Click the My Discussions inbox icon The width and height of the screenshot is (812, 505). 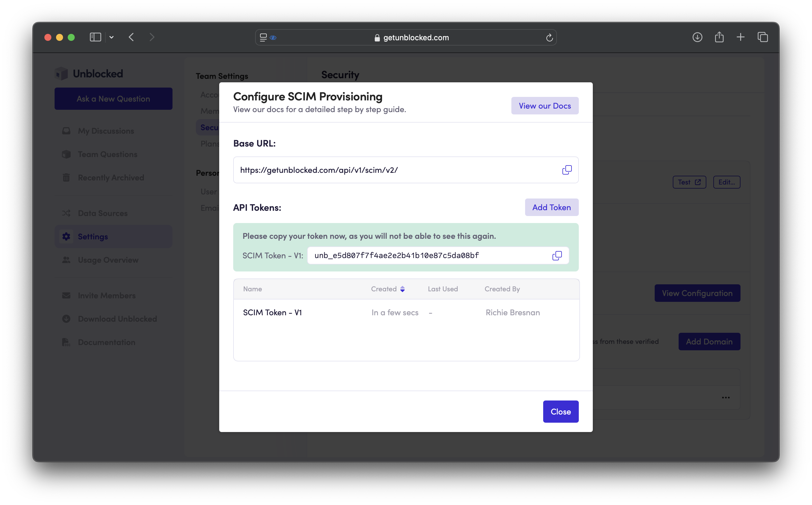(x=66, y=131)
